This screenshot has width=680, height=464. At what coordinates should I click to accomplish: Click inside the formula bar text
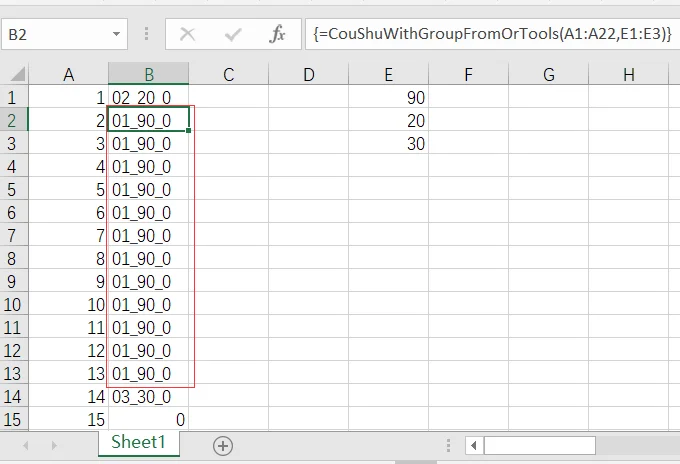(x=492, y=34)
